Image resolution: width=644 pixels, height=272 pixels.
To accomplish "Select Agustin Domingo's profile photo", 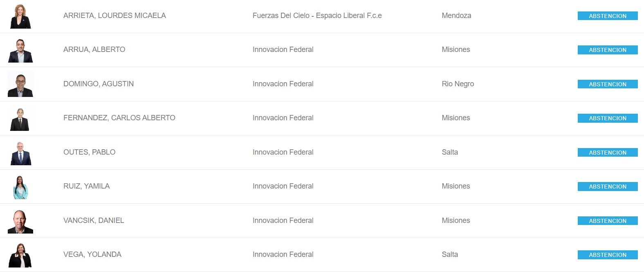I will 20,84.
